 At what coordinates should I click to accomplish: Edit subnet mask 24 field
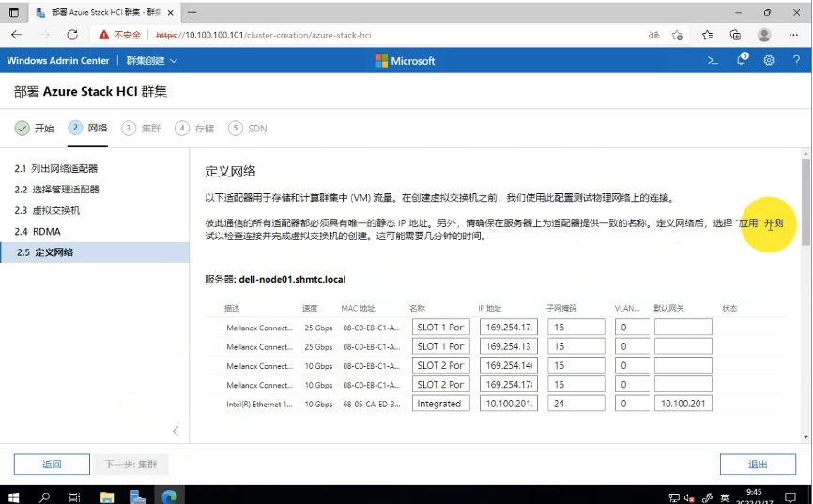576,404
